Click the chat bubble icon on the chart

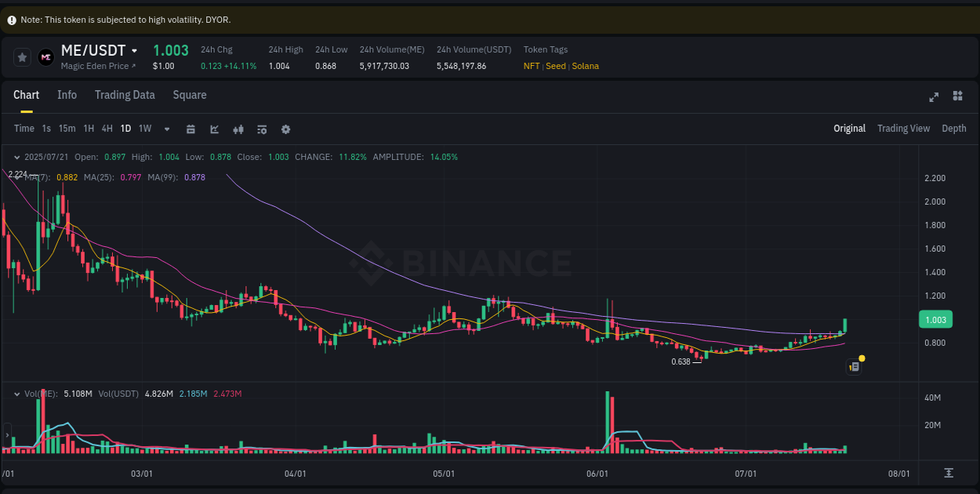click(854, 366)
